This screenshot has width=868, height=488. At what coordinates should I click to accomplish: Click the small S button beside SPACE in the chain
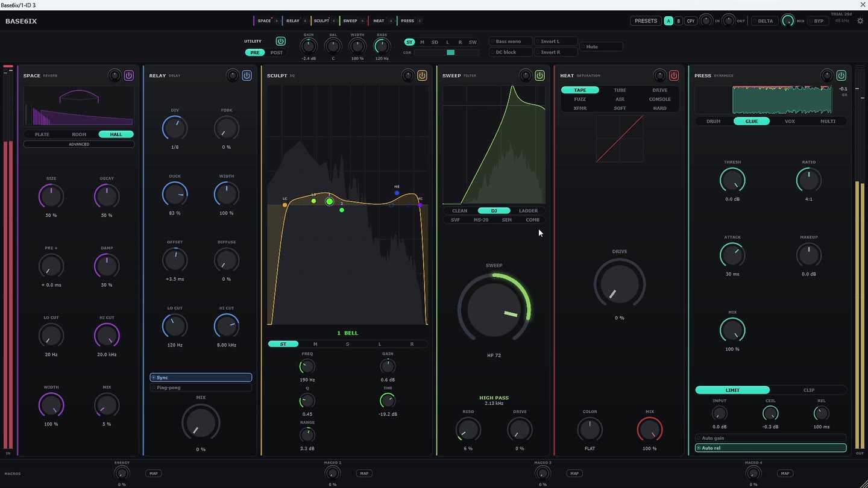277,21
